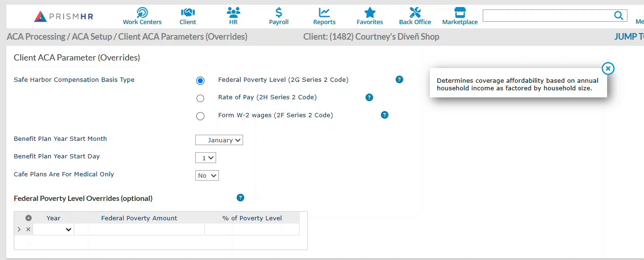Click the search magnifier icon

pos(618,16)
